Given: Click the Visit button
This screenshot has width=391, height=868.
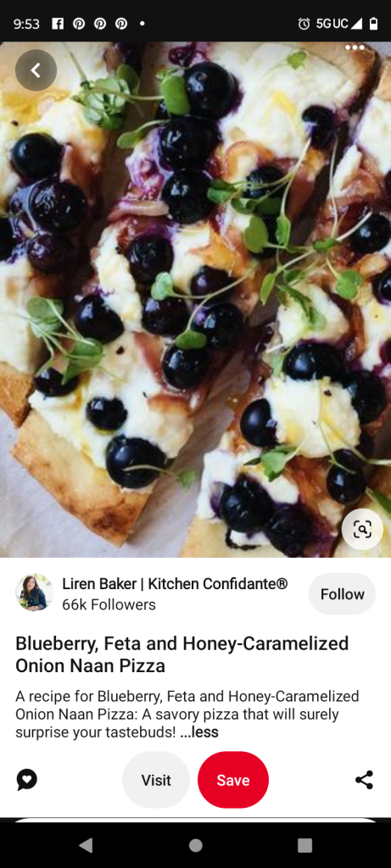Looking at the screenshot, I should pyautogui.click(x=156, y=780).
